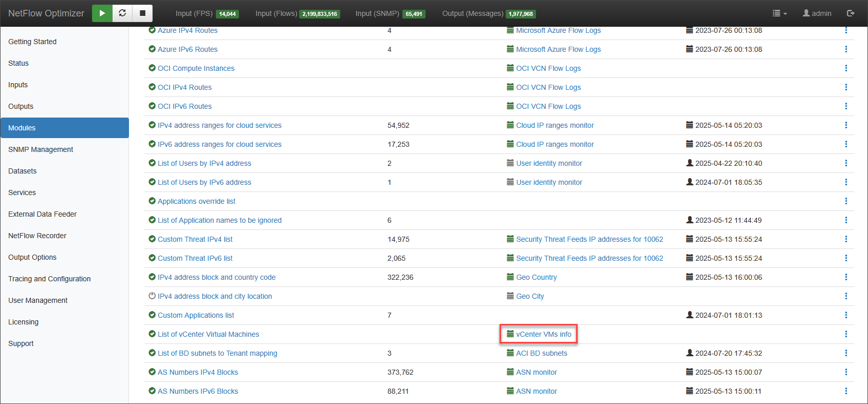Image resolution: width=868 pixels, height=404 pixels.
Task: Open IPv4 address block and city location
Action: [x=215, y=296]
